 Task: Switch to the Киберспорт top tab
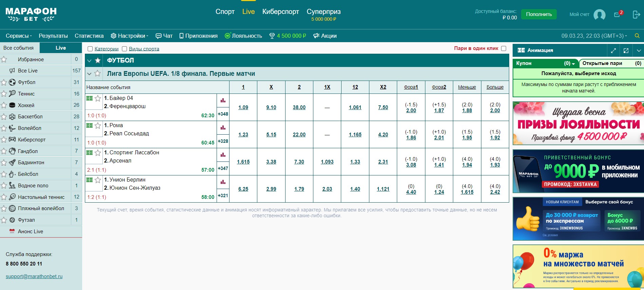[280, 12]
